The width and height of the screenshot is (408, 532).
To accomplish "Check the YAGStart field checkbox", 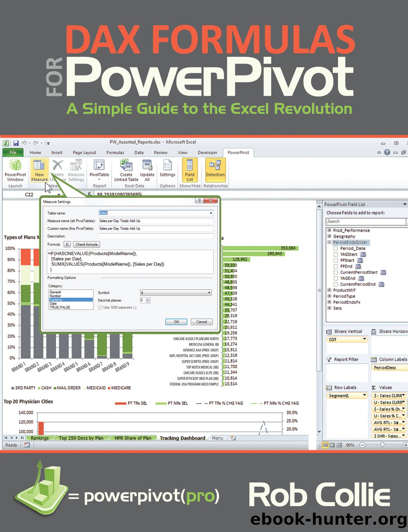I will pyautogui.click(x=336, y=254).
